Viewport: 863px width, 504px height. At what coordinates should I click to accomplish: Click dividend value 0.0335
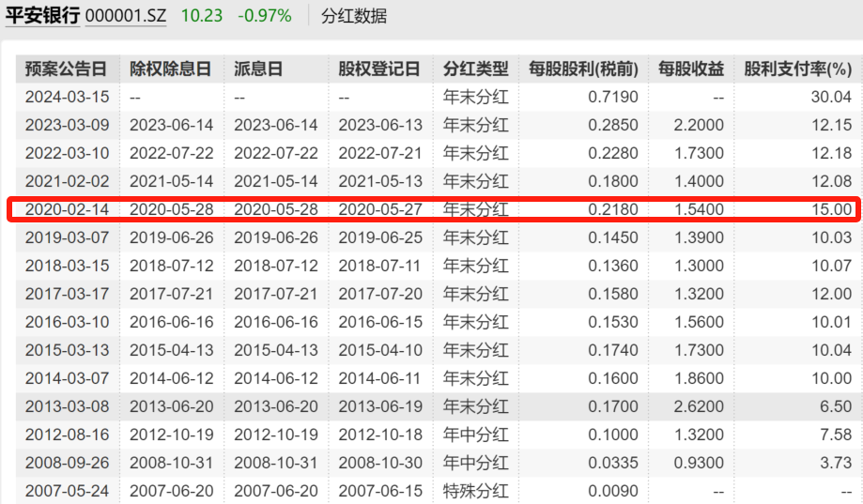point(613,462)
